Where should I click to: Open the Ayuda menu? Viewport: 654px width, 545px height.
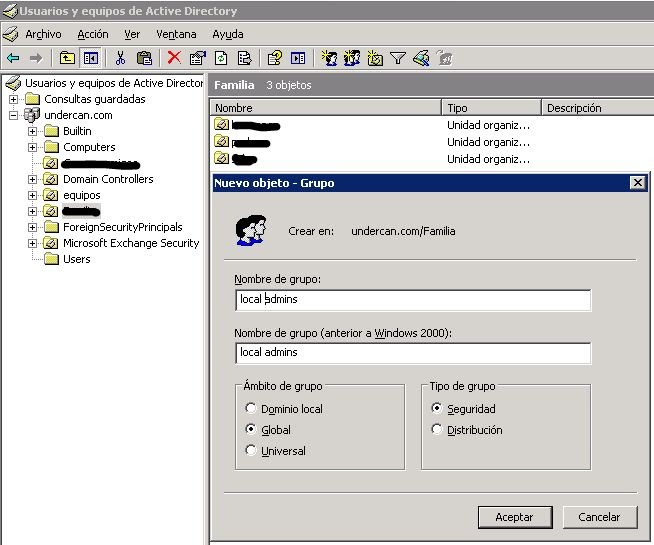(x=228, y=34)
